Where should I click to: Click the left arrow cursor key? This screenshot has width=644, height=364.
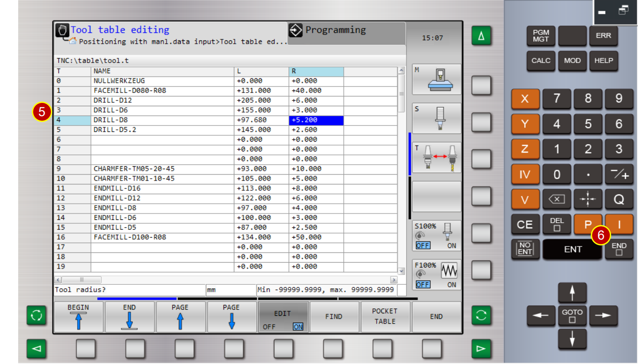[x=541, y=315]
